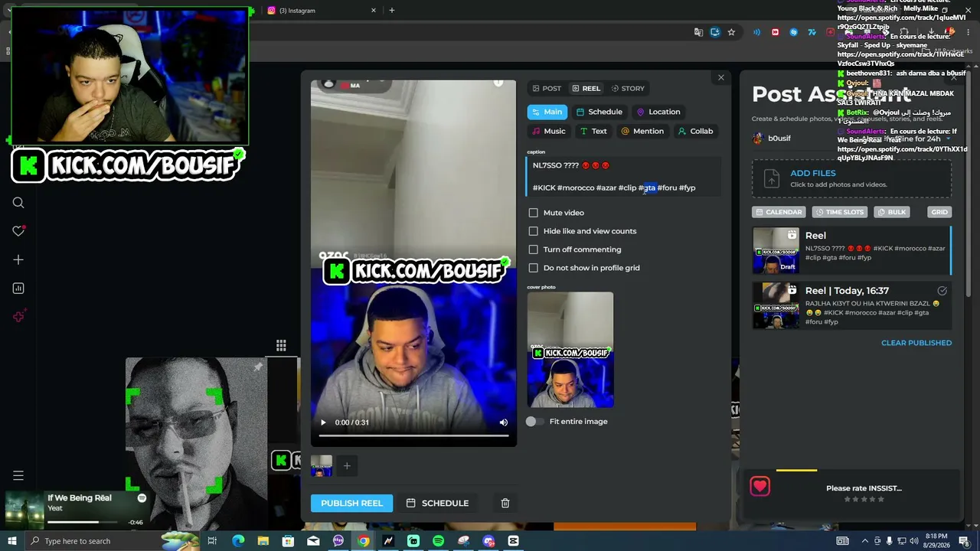
Task: Open the Text options
Action: click(593, 131)
